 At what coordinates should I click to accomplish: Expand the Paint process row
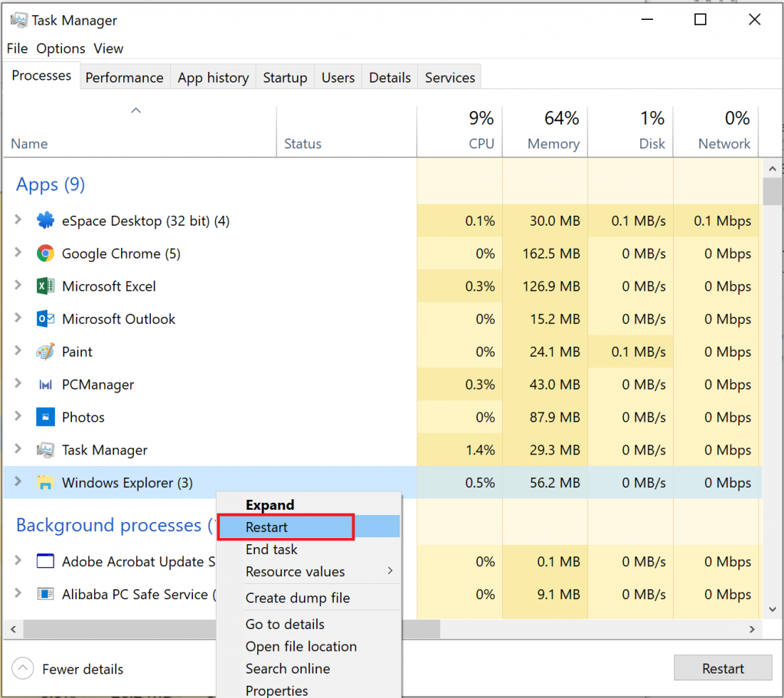[x=18, y=351]
